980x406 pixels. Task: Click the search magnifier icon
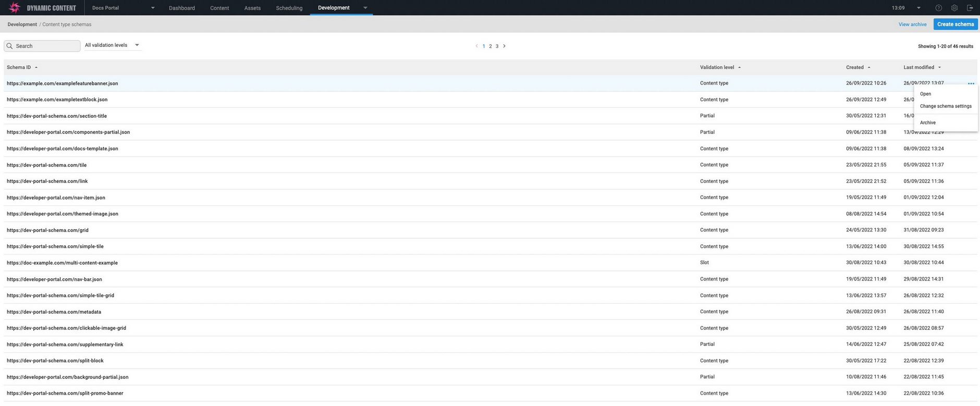click(x=10, y=46)
